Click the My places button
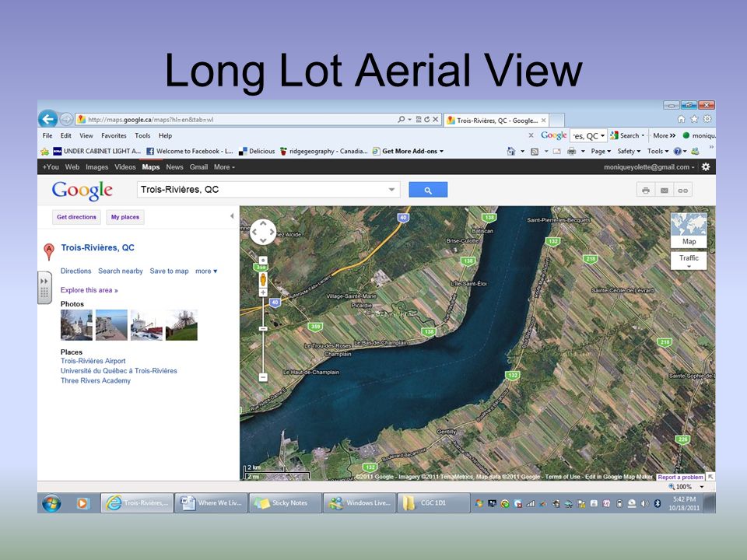 [125, 217]
